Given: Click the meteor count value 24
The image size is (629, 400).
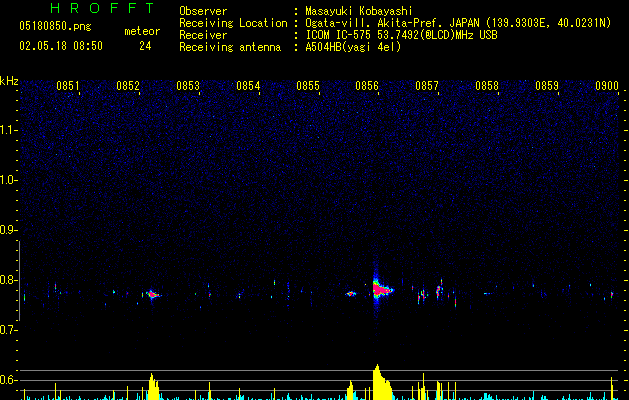Looking at the screenshot, I should pyautogui.click(x=145, y=46).
